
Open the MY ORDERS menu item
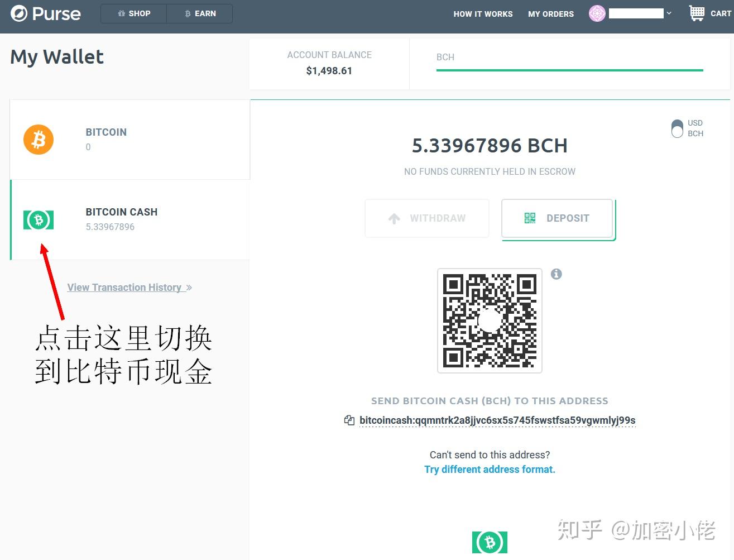pos(551,14)
